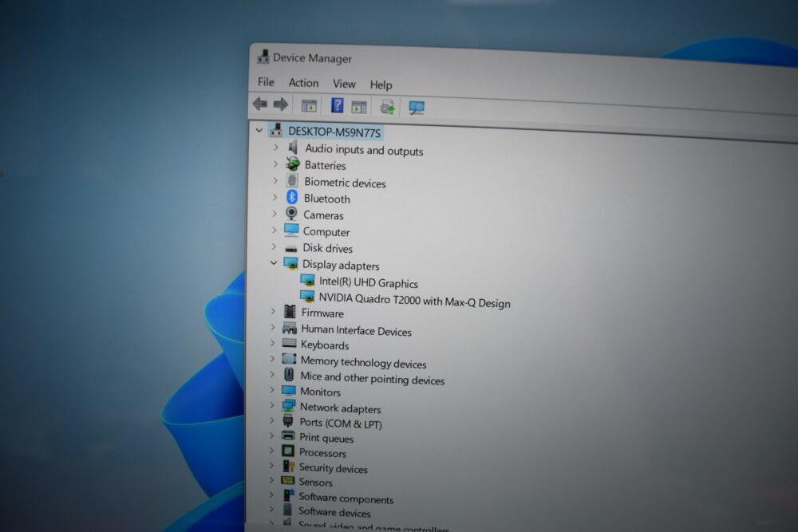Open the Help menu
The width and height of the screenshot is (798, 532).
click(381, 85)
